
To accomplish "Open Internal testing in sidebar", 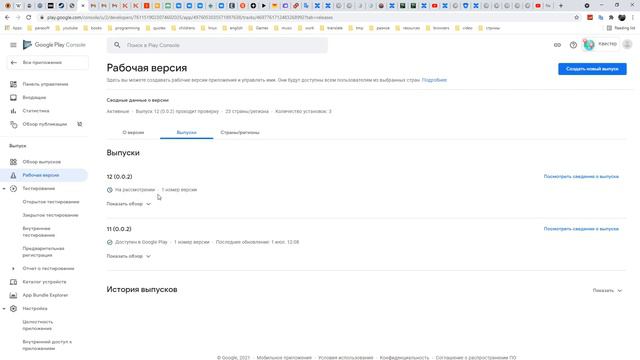I will tap(39, 232).
